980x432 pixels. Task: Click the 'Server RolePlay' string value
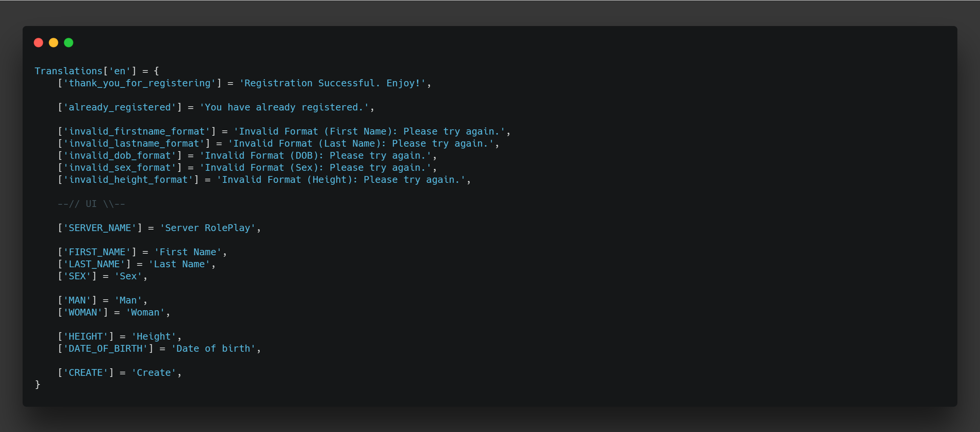[208, 228]
